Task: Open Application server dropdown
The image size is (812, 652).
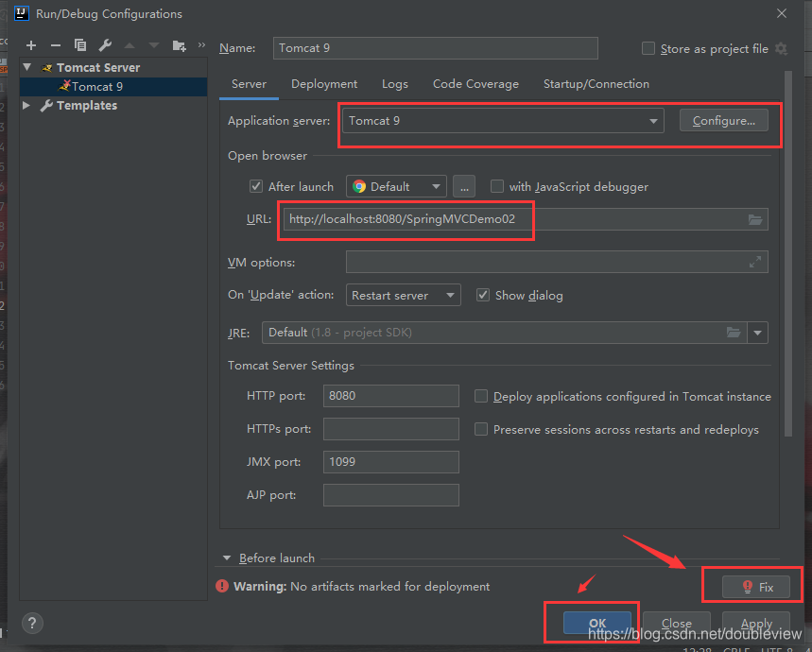Action: tap(503, 121)
